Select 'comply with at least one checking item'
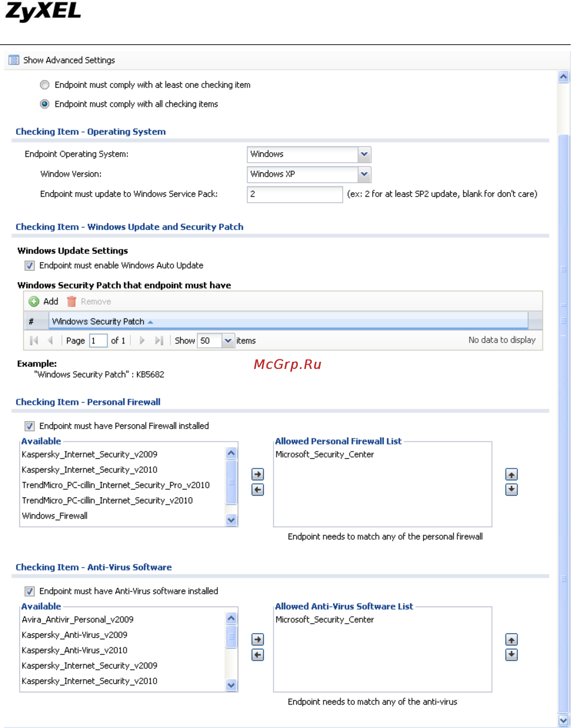 45,85
